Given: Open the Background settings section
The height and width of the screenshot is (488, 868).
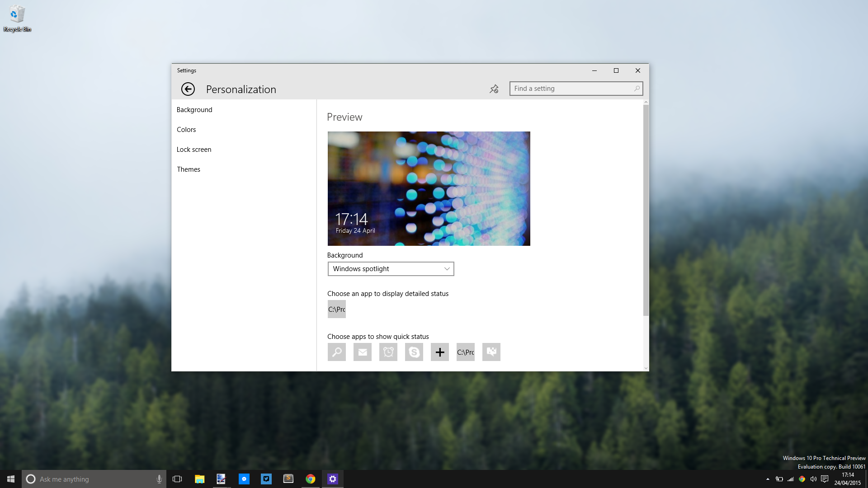Looking at the screenshot, I should tap(194, 110).
